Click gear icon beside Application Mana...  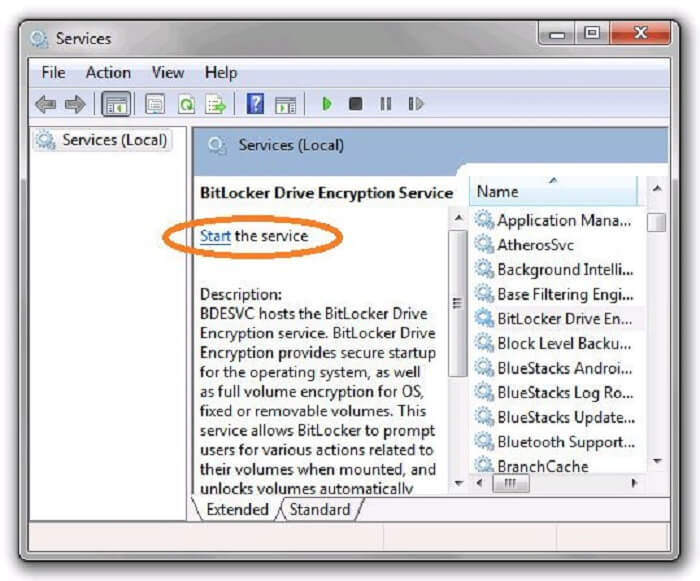483,220
